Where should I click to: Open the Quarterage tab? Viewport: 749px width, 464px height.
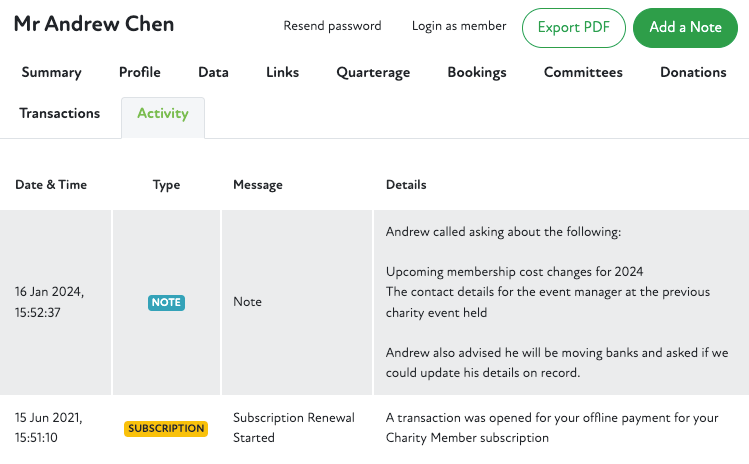coord(373,72)
